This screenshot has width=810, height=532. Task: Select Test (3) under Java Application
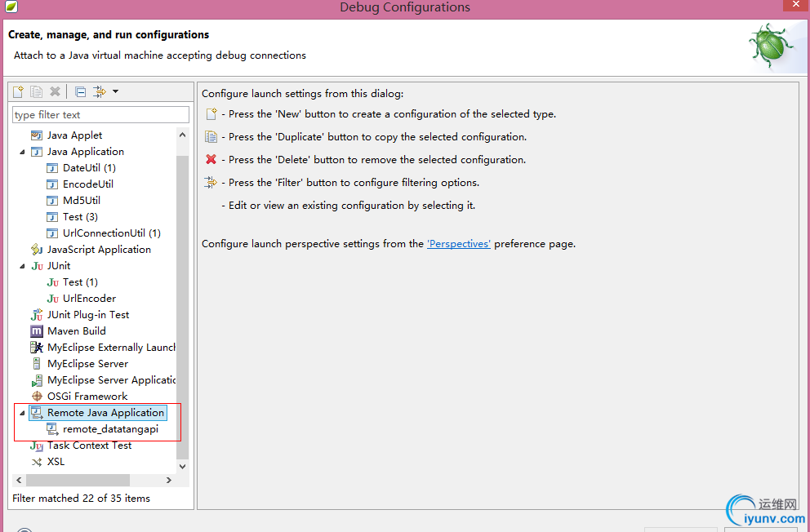(x=80, y=217)
